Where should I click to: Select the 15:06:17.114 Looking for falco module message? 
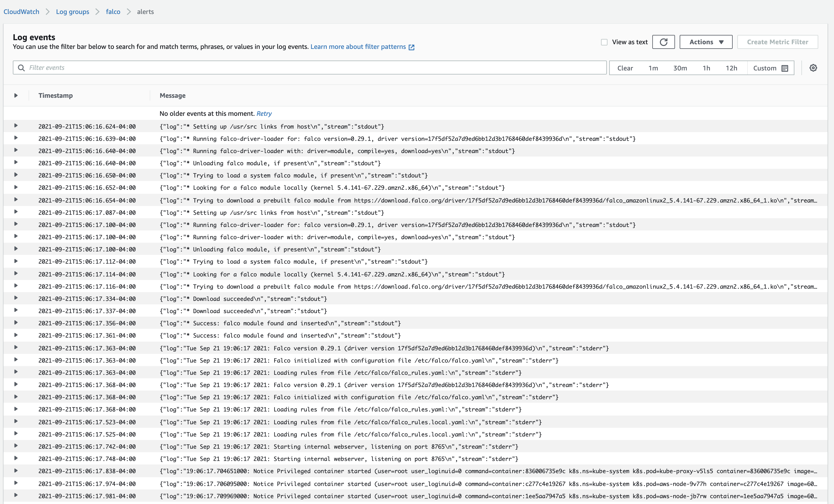(x=332, y=274)
